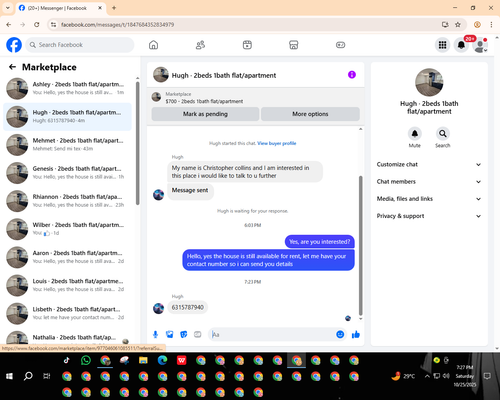
Task: Open the Friends icon in top navigation
Action: click(200, 45)
